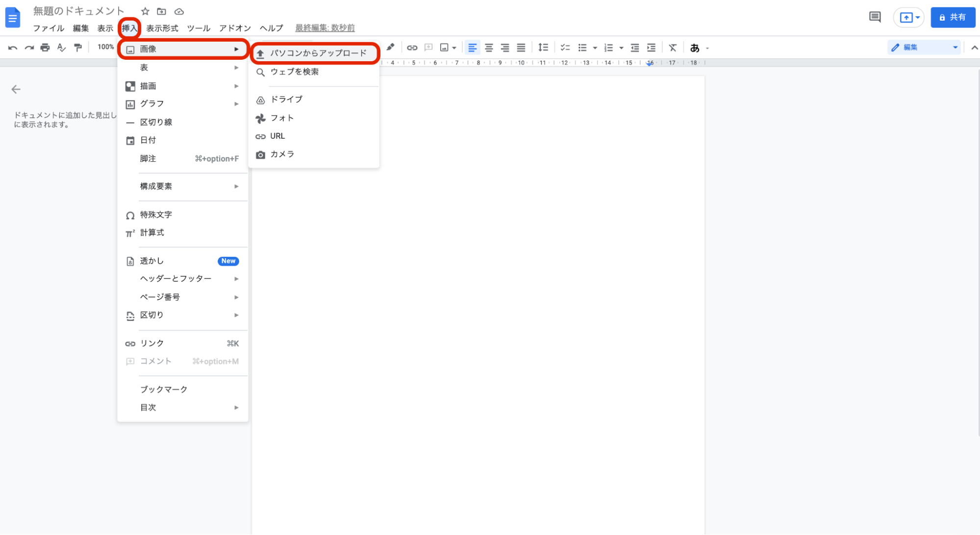Align text left

473,48
